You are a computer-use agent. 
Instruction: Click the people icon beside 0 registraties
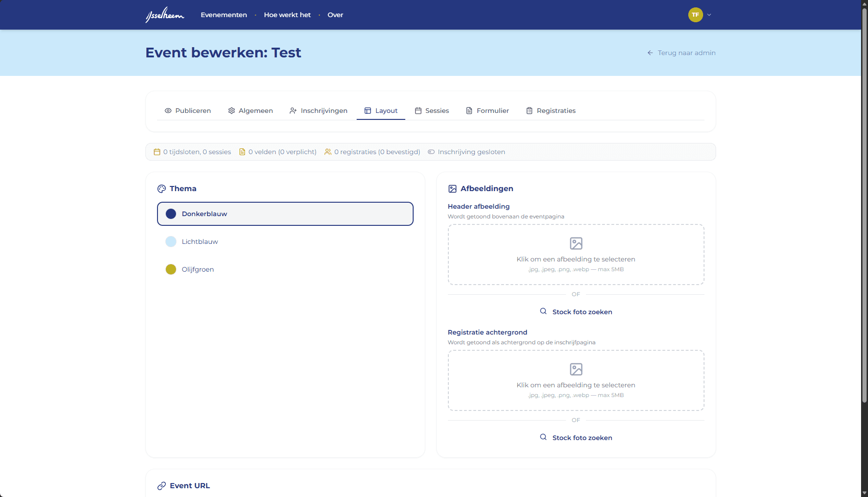click(328, 152)
